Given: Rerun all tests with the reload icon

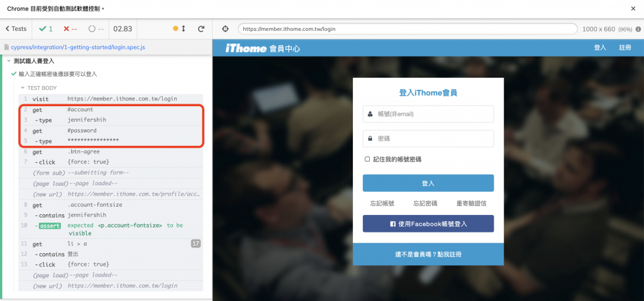Looking at the screenshot, I should [x=201, y=29].
